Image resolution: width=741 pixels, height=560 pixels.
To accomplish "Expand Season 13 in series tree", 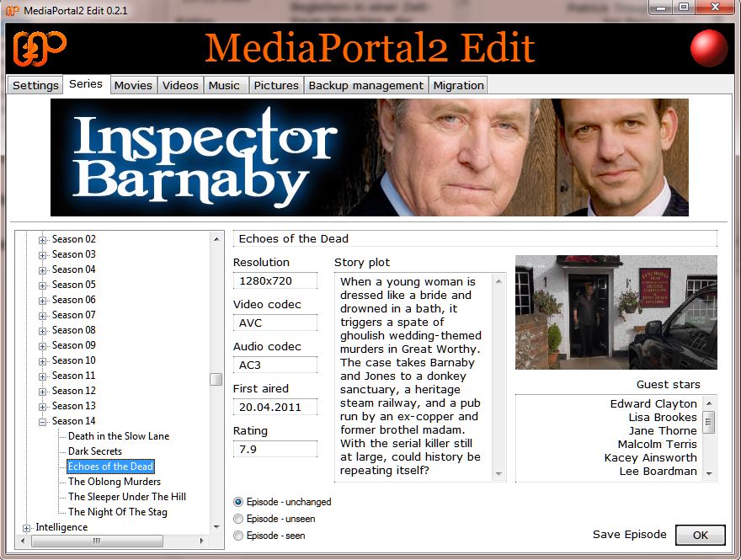I will pos(43,407).
